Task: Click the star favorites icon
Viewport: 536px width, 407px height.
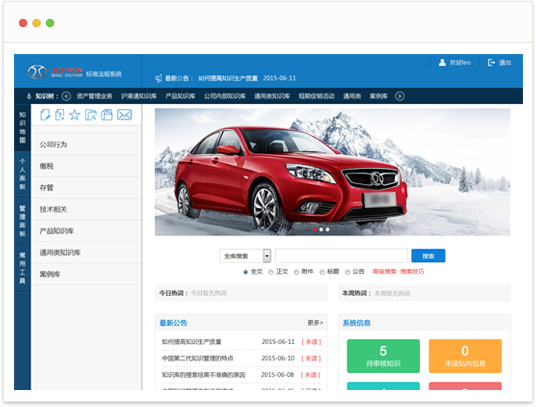Action: [x=75, y=115]
